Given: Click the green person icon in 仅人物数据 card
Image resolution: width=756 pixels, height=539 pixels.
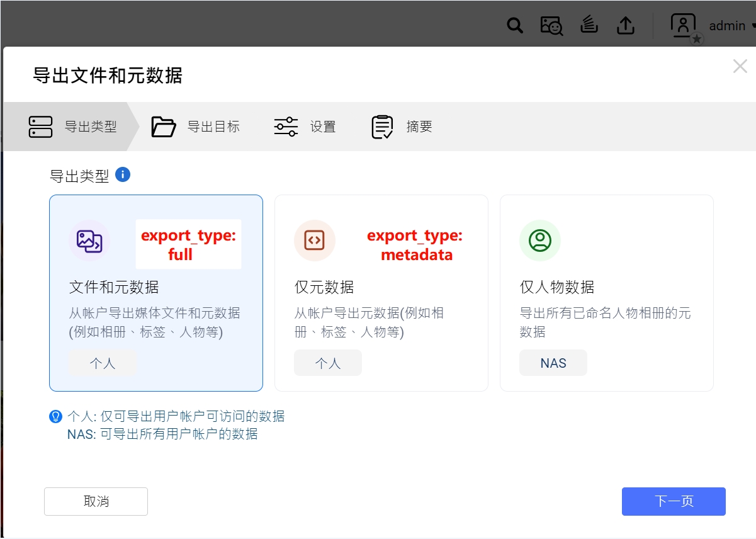Looking at the screenshot, I should coord(540,241).
